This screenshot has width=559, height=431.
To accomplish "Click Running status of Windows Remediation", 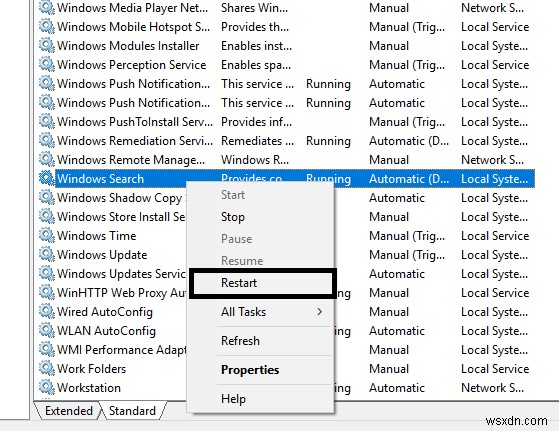I will click(x=328, y=141).
